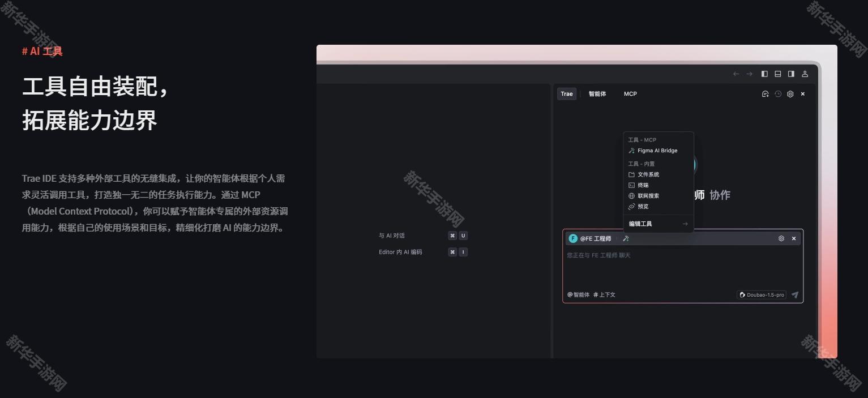868x398 pixels.
Task: Click the tools hammer icon beside @FE 工程师
Action: 626,239
